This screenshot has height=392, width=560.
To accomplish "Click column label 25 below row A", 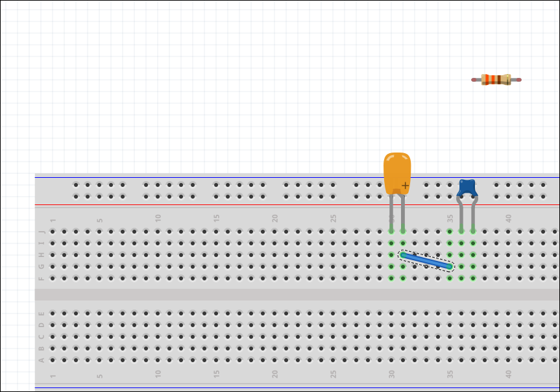I will click(x=333, y=374).
